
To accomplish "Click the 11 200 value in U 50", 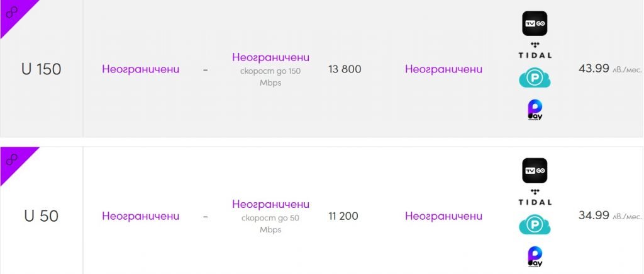I will point(343,216).
